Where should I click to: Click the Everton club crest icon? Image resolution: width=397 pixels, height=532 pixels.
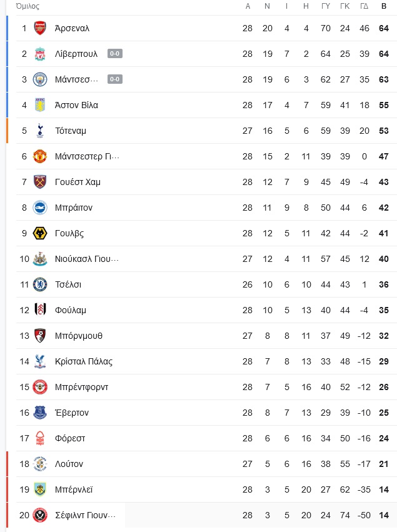[x=40, y=413]
